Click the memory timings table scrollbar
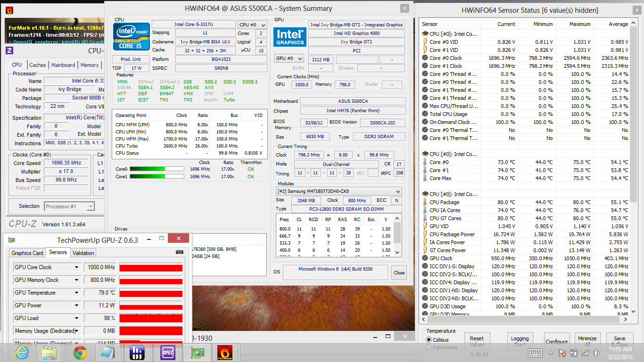 [x=398, y=235]
